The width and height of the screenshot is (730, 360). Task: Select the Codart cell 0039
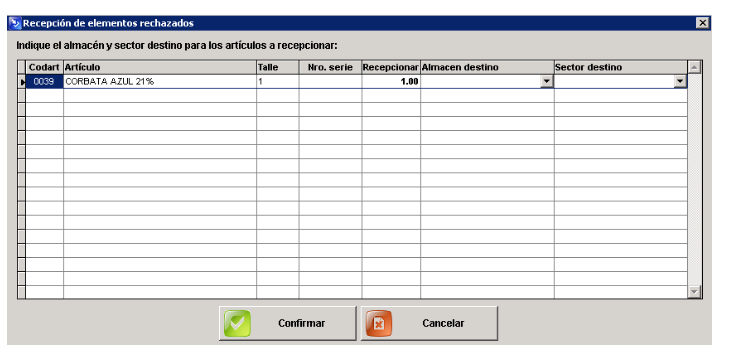(44, 82)
